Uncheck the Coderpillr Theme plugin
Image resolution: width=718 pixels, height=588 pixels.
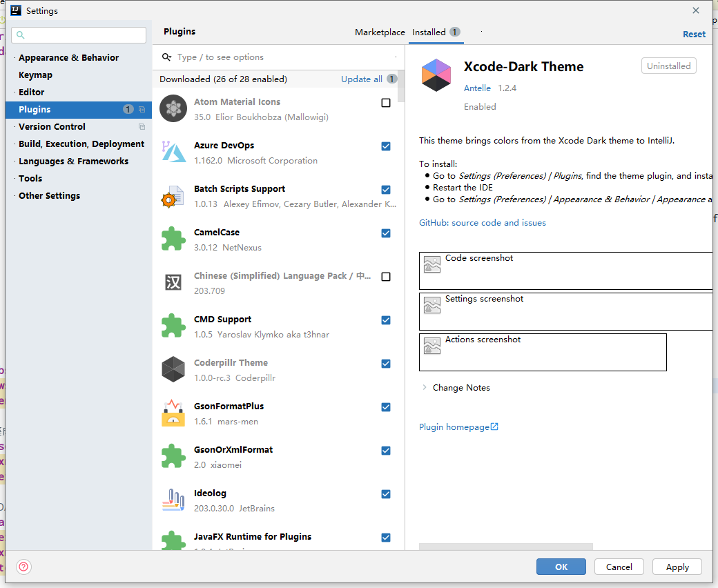tap(386, 364)
